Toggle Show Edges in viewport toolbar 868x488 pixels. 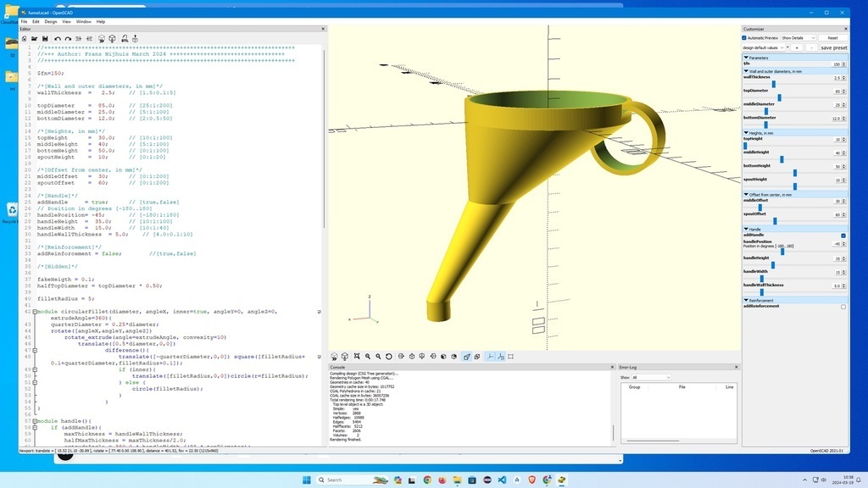[x=511, y=357]
